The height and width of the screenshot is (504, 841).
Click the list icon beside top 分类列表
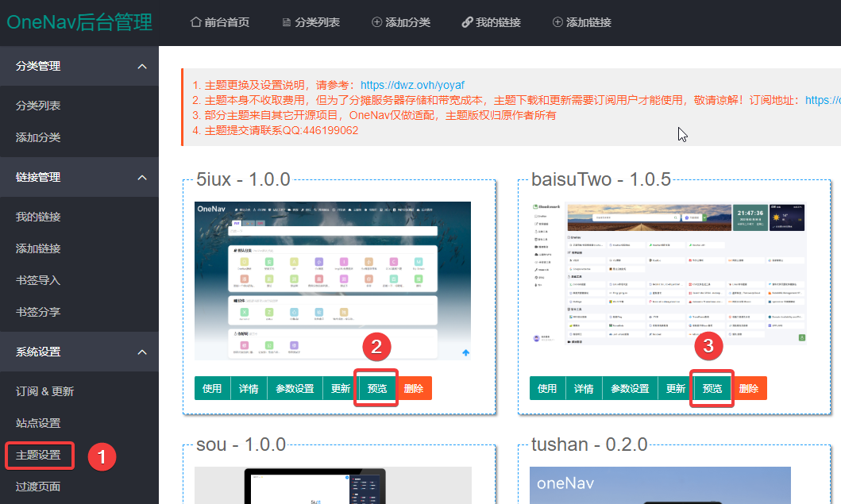coord(287,22)
